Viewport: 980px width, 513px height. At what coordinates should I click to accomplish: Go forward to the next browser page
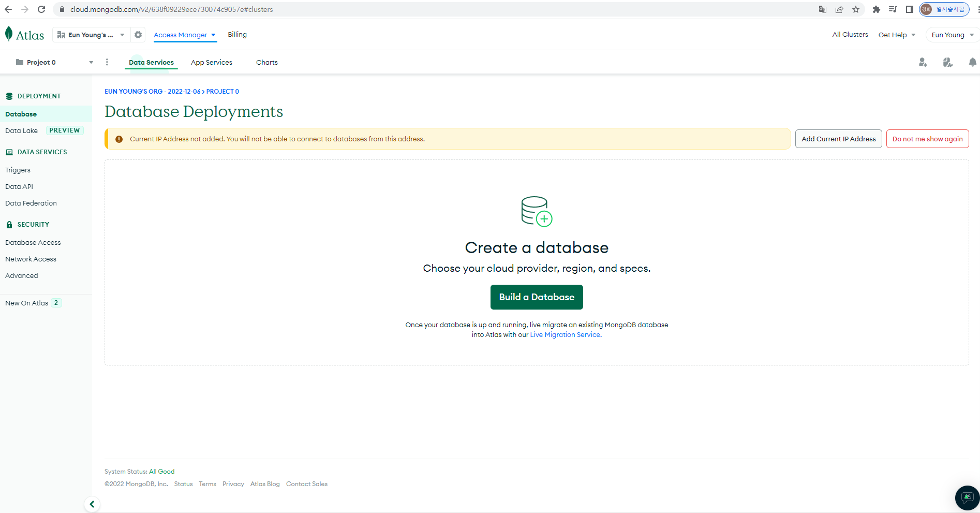25,9
